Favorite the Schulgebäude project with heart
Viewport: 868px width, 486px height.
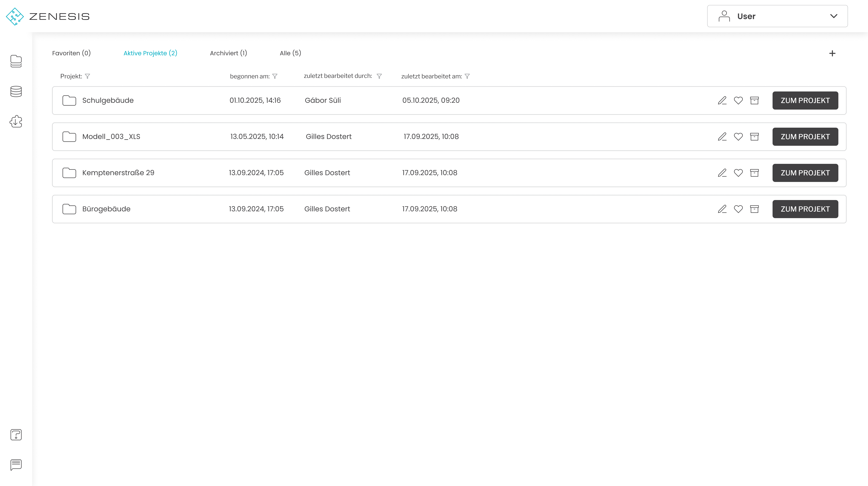click(x=738, y=101)
